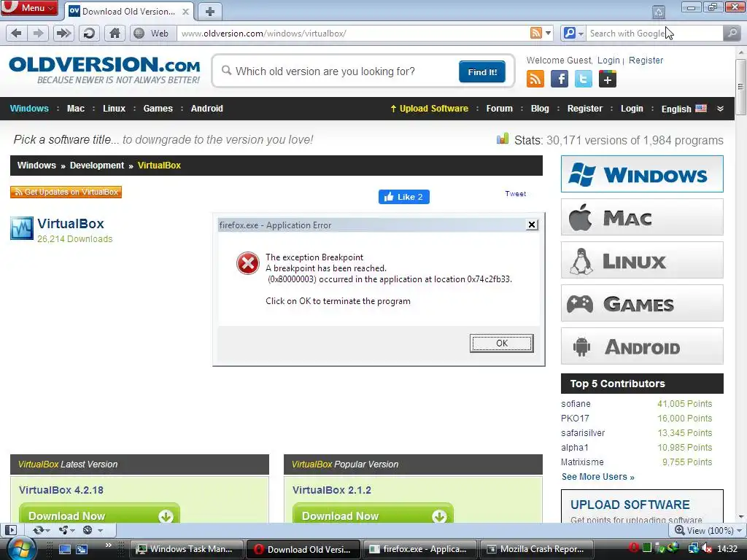Screen dimensions: 747x560
Task: Open the Windows nav menu item
Action: click(29, 109)
